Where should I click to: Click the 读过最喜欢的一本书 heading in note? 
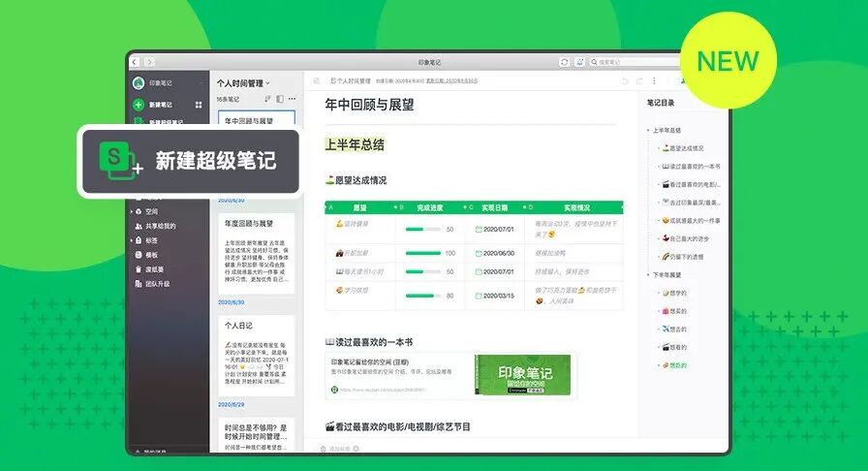point(369,342)
